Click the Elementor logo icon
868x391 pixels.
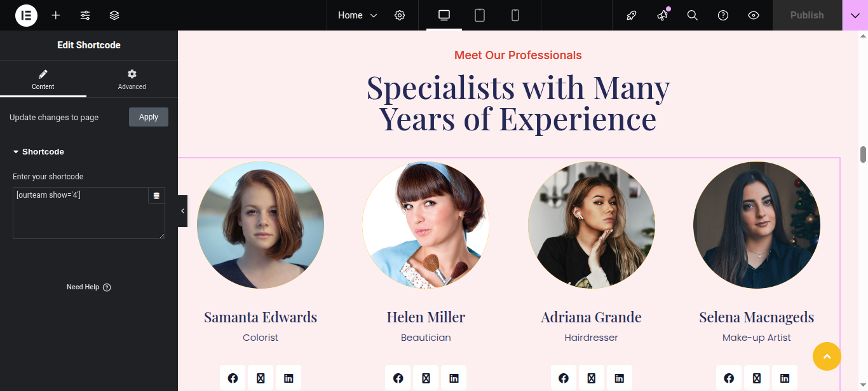[26, 15]
